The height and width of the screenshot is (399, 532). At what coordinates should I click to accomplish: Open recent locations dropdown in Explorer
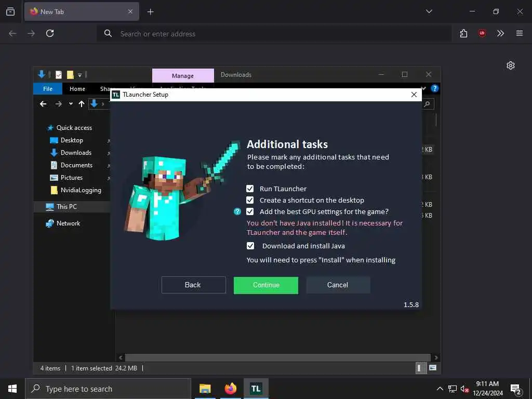pos(71,104)
